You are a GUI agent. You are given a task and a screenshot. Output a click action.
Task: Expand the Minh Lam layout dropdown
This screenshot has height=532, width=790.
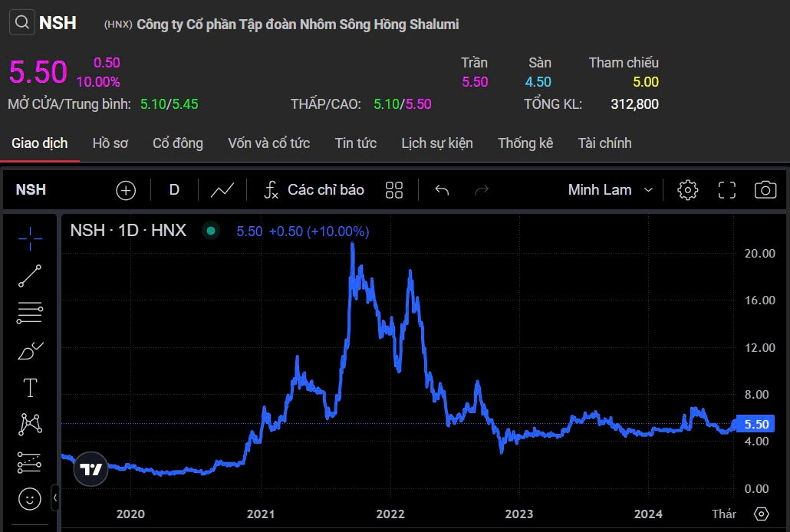(610, 190)
